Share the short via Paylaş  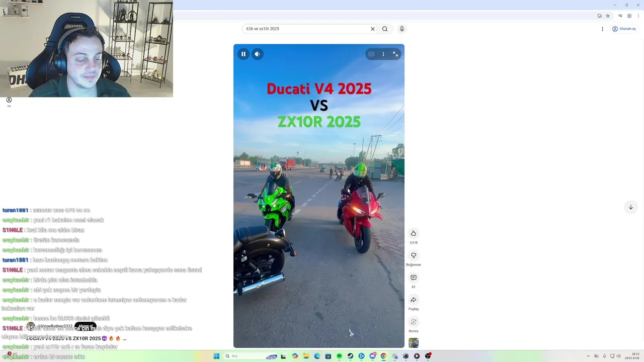tap(414, 300)
